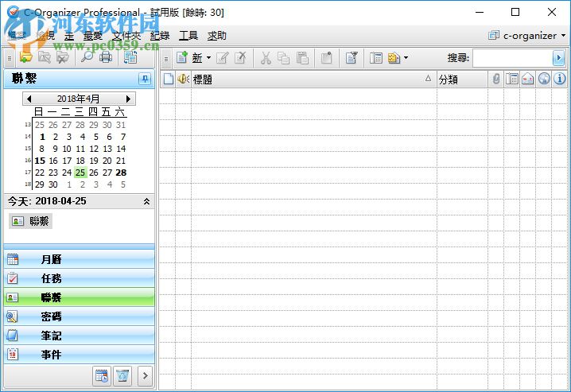This screenshot has width=571, height=392.
Task: Click the envelope mail column header icon
Action: (528, 79)
